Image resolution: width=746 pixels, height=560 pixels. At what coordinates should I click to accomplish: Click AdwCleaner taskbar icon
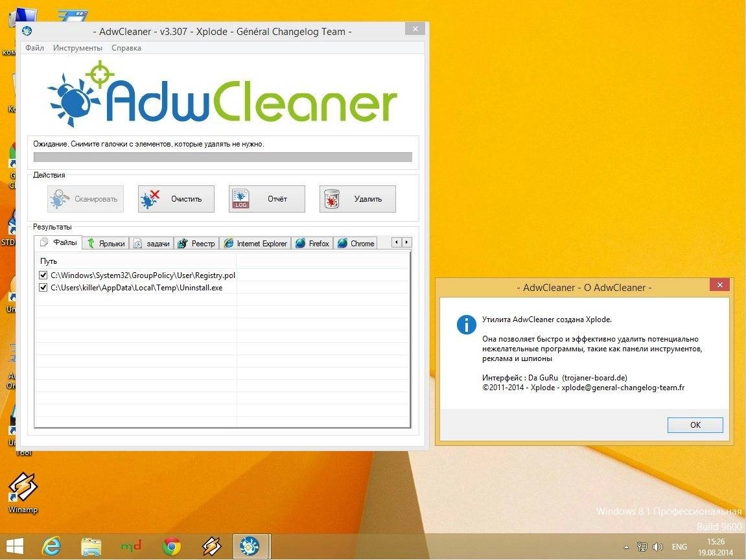click(250, 546)
